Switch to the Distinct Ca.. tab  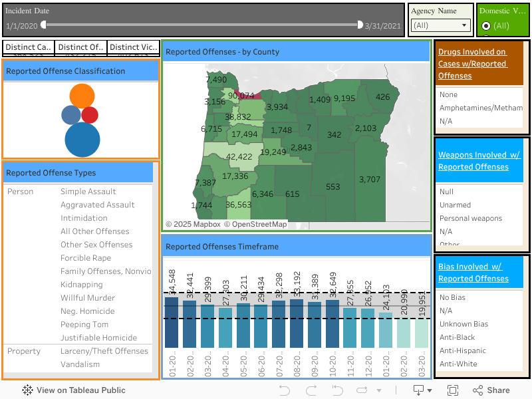click(x=27, y=47)
